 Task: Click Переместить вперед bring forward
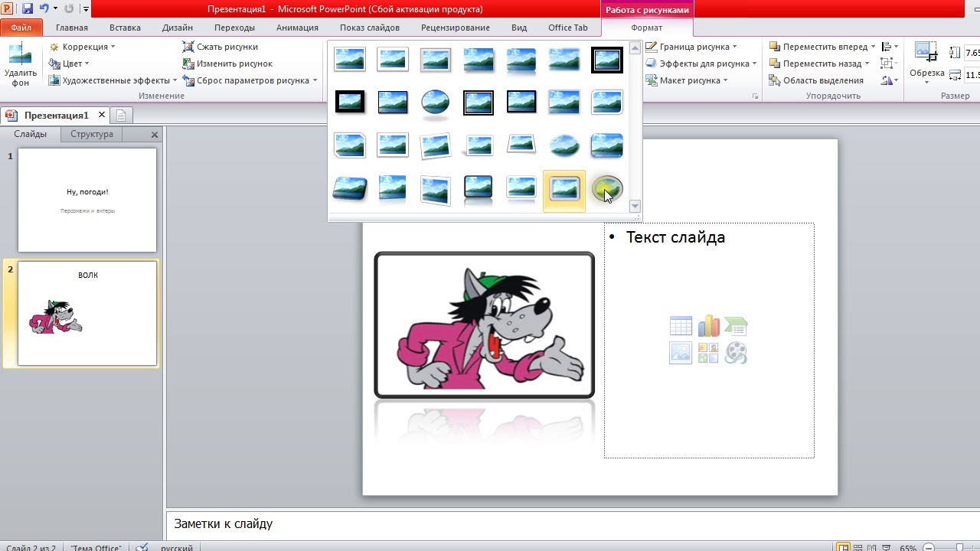(818, 47)
